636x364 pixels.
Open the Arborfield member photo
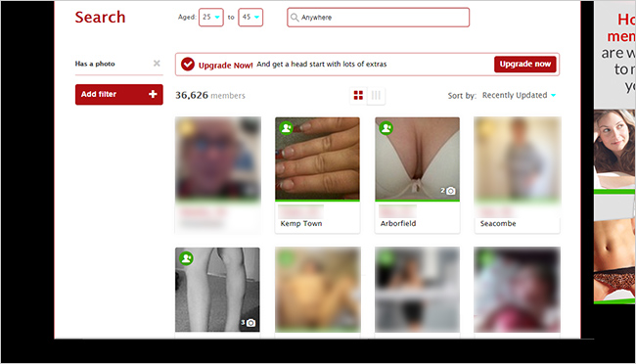point(418,159)
